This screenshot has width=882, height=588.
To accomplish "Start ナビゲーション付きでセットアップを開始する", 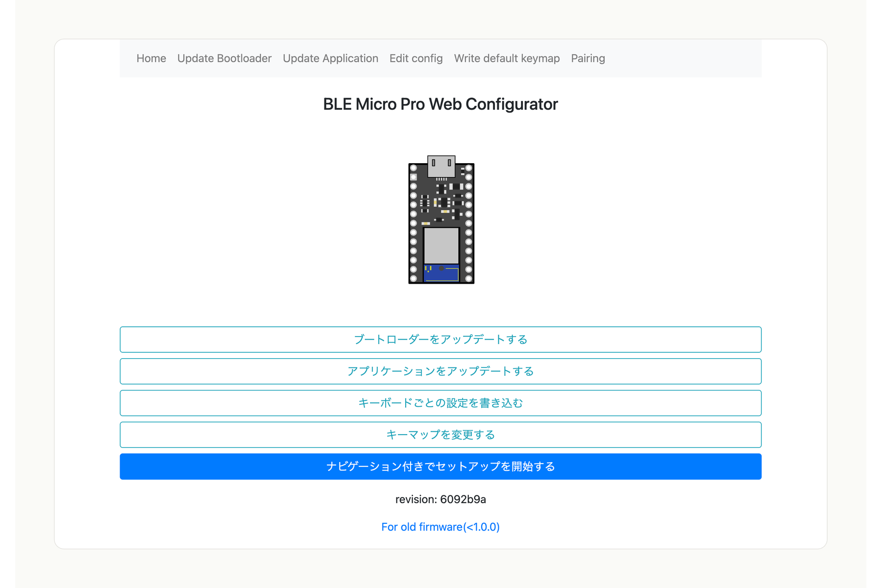I will coord(441,466).
